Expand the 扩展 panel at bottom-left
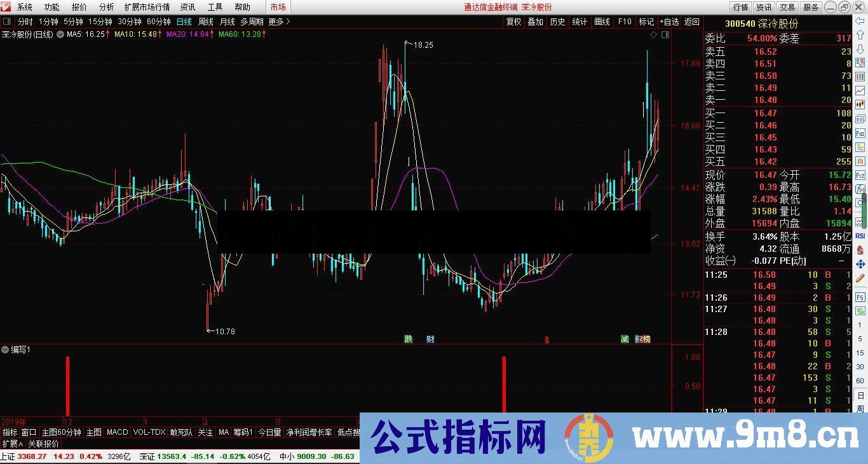 point(12,444)
